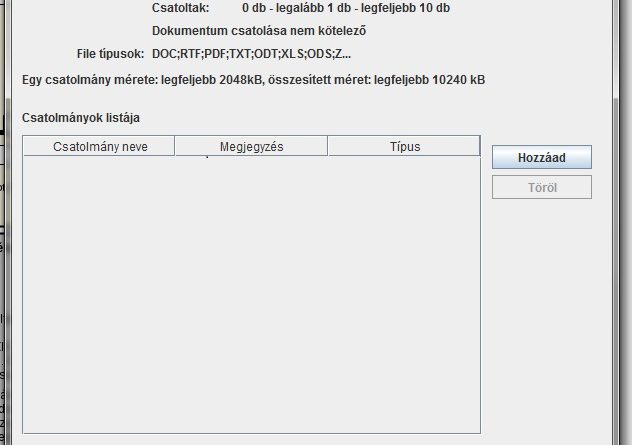632x445 pixels.
Task: Click the right edge of the Típus header
Action: click(x=479, y=147)
